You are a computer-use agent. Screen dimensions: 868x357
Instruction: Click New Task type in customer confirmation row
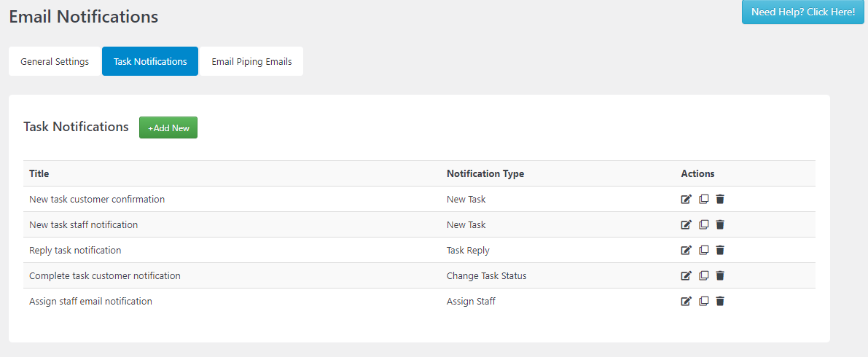(x=466, y=199)
